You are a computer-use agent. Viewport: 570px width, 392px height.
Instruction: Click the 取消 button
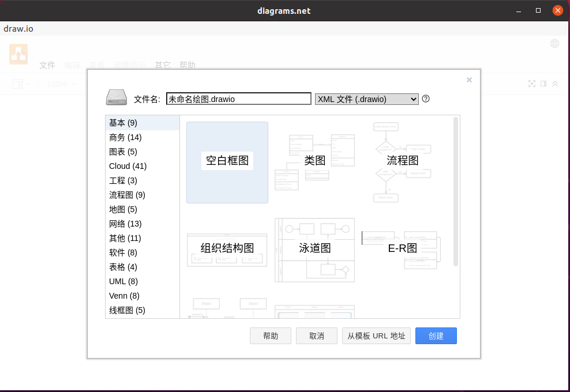(316, 336)
